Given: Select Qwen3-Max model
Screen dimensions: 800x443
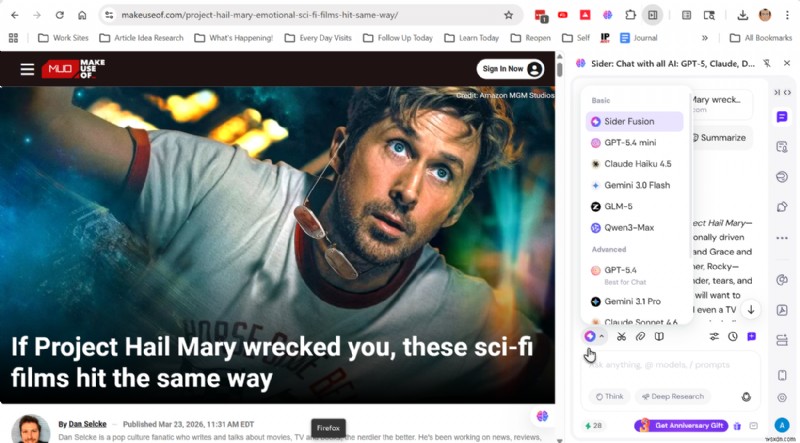Looking at the screenshot, I should (x=634, y=228).
